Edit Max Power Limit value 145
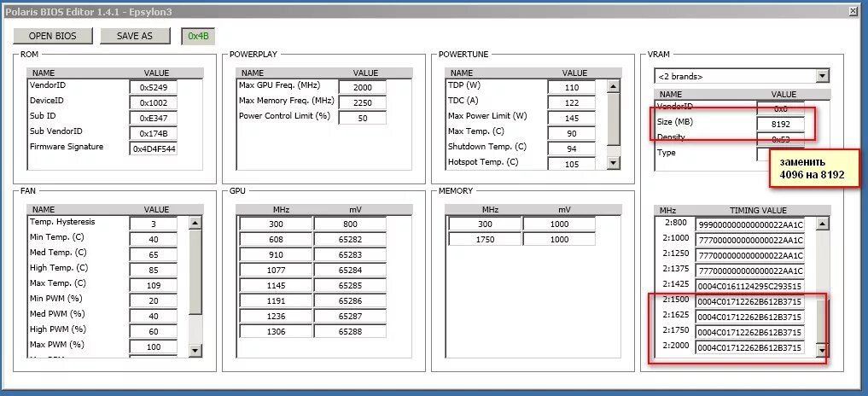 pyautogui.click(x=572, y=119)
